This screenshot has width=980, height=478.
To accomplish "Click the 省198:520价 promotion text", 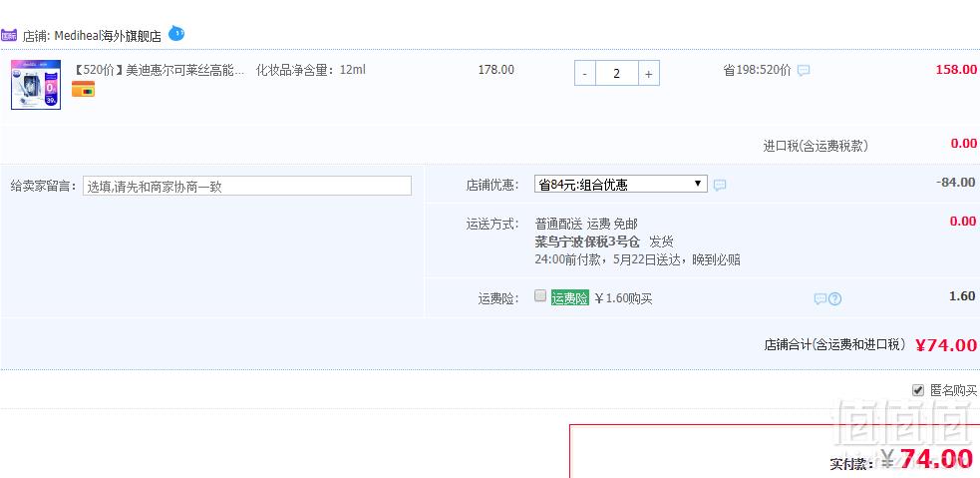I will click(x=757, y=70).
